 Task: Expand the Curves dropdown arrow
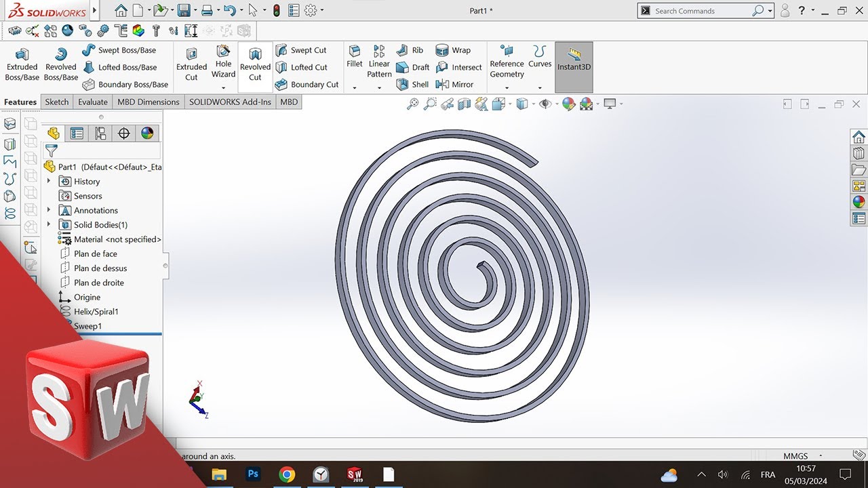[540, 87]
